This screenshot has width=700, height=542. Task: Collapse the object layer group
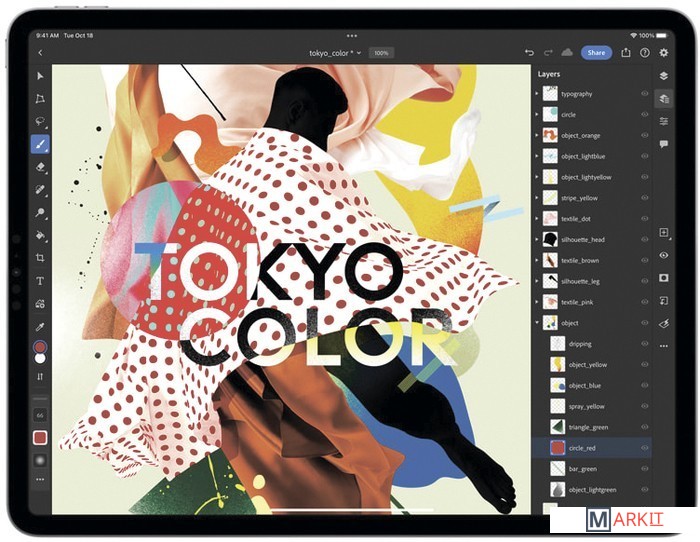click(x=537, y=323)
